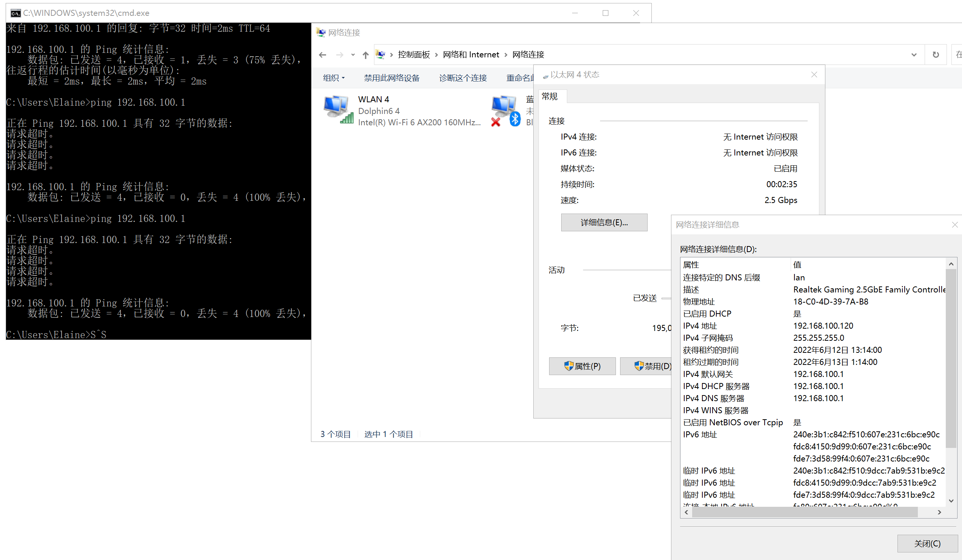This screenshot has width=962, height=560.
Task: Open the recent locations dropdown arrow
Action: [x=353, y=55]
